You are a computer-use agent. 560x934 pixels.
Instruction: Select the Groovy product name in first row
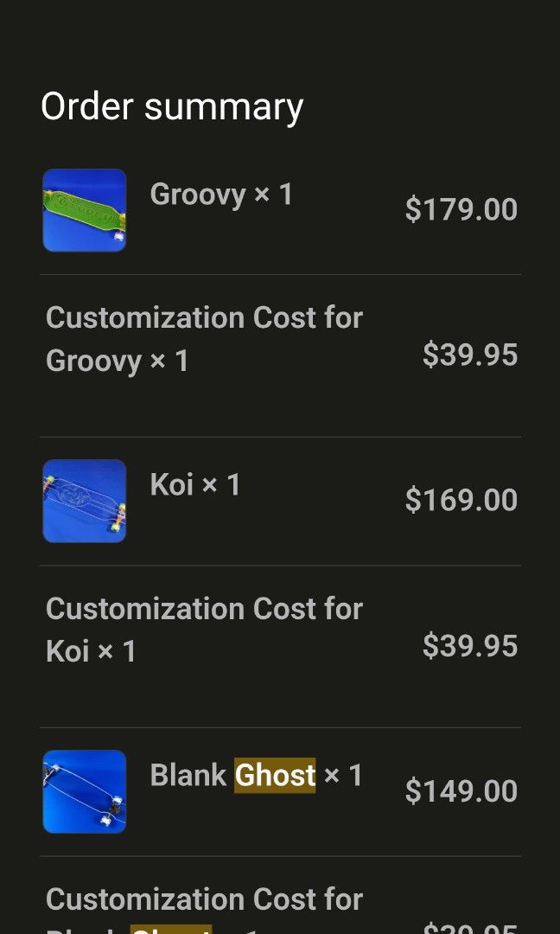click(198, 195)
